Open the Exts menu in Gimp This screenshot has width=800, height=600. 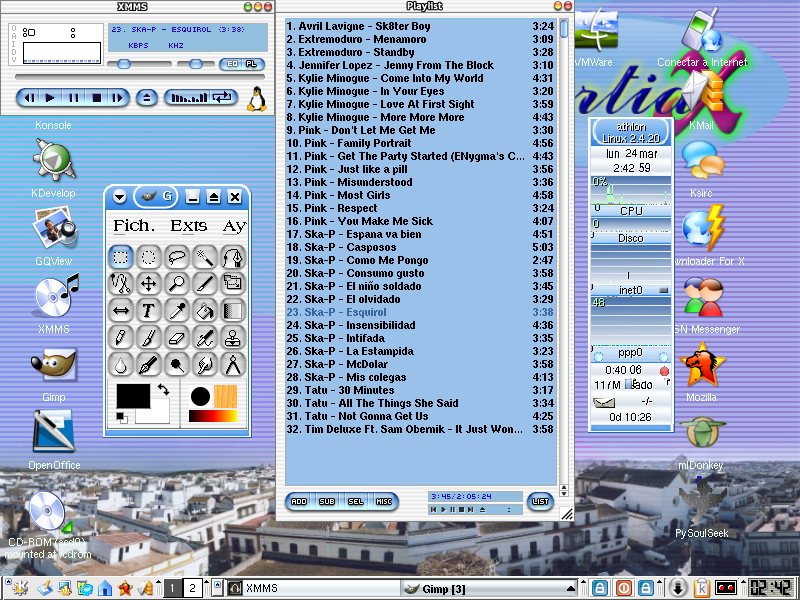click(x=189, y=226)
